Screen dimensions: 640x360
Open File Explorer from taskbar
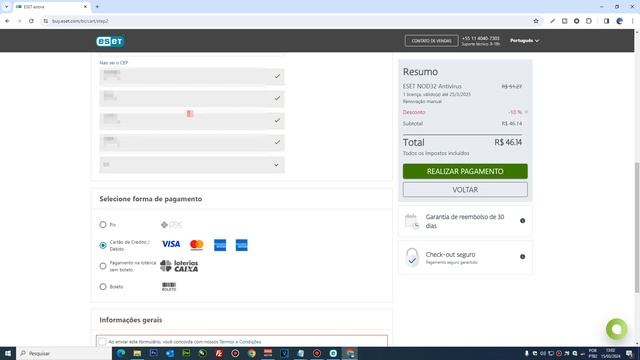click(x=137, y=353)
